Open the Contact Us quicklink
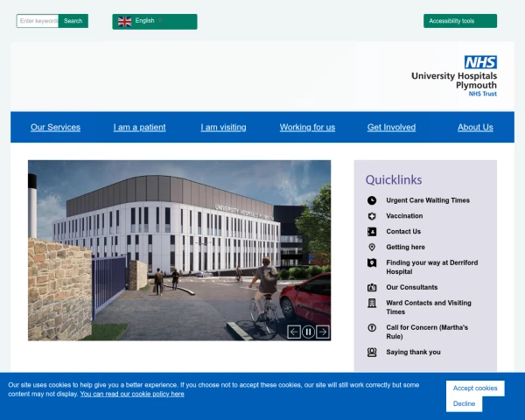Screen dimensions: 525x420 point(403,231)
